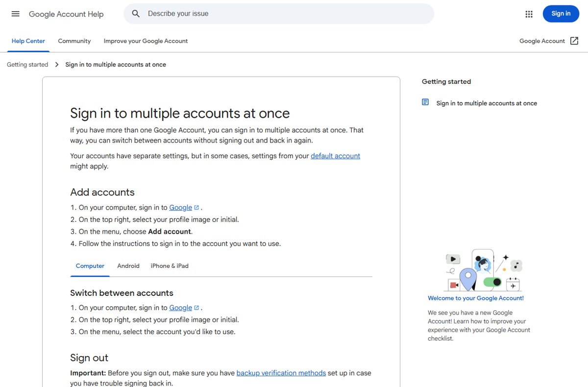Click the search magnifier icon
Viewport: 588px width, 387px height.
tap(136, 14)
